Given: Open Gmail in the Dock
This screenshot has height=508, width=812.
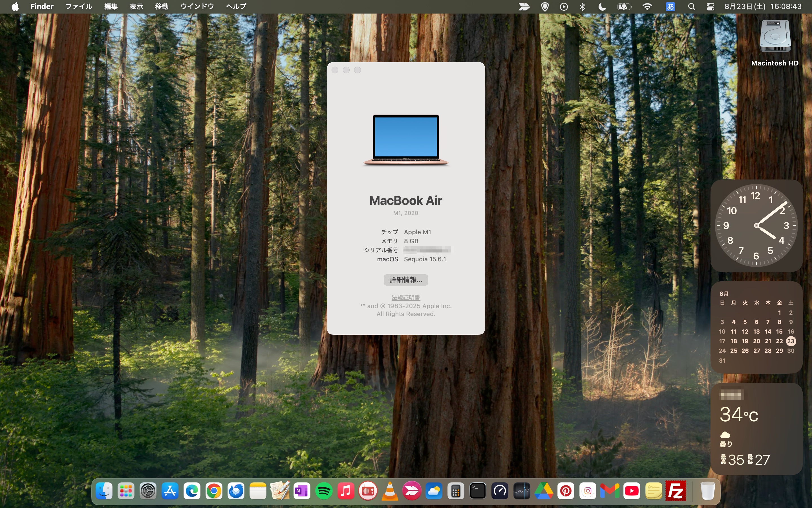Looking at the screenshot, I should tap(610, 491).
